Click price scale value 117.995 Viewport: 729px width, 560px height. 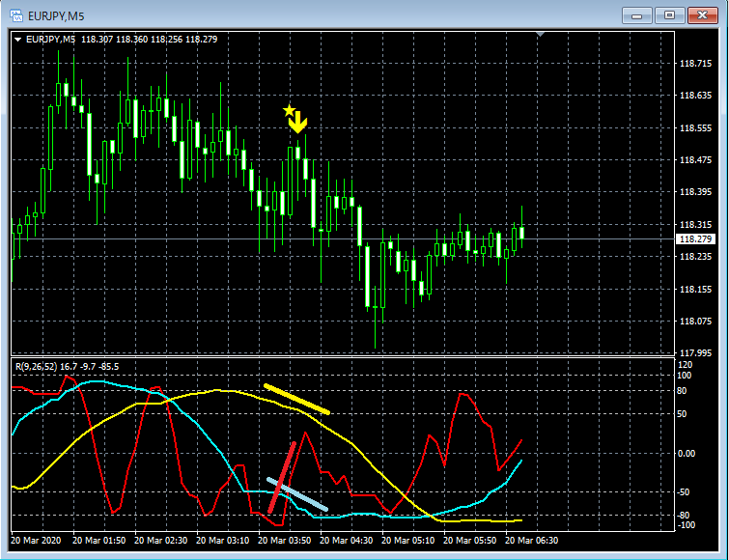(695, 352)
